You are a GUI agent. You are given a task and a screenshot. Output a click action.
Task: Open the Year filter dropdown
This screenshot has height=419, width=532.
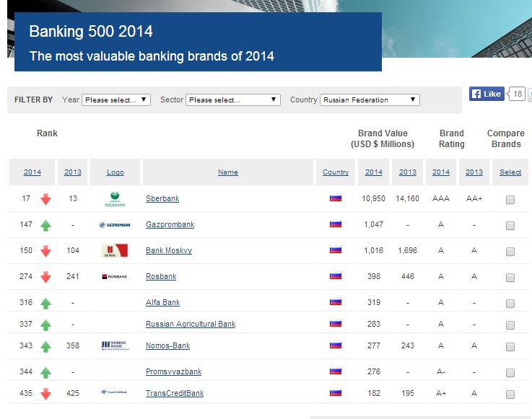tap(116, 100)
